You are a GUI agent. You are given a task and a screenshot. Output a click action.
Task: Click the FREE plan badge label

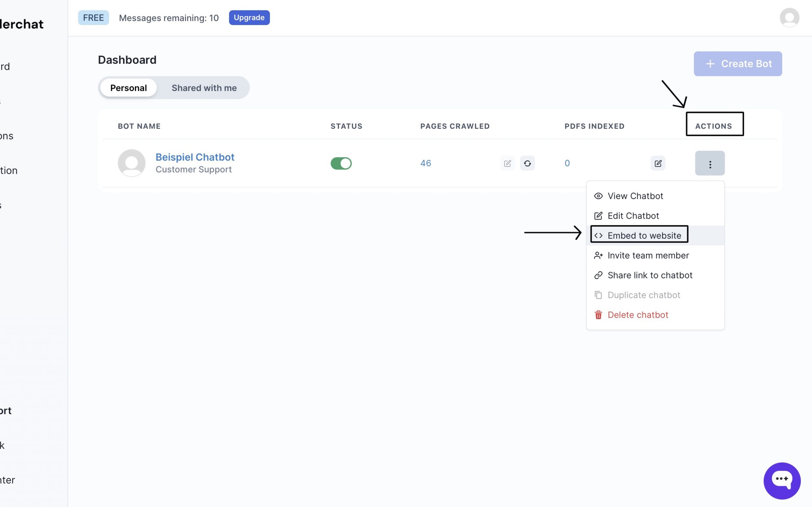coord(93,17)
